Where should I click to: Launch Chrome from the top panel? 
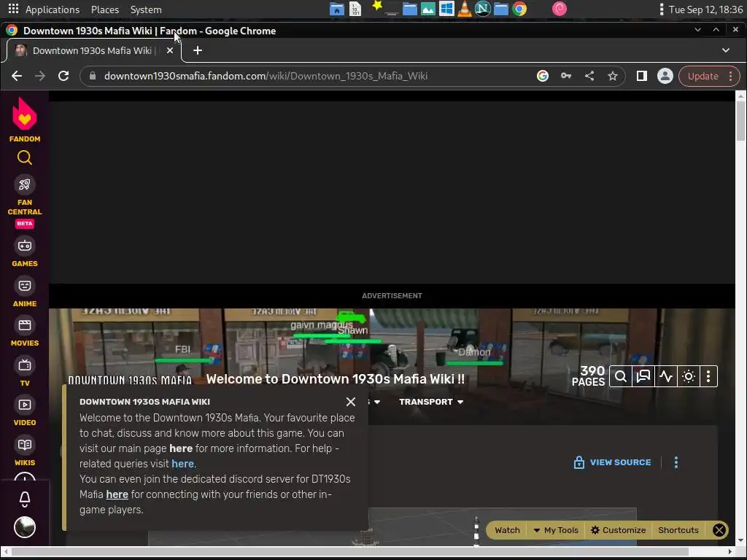pos(519,9)
